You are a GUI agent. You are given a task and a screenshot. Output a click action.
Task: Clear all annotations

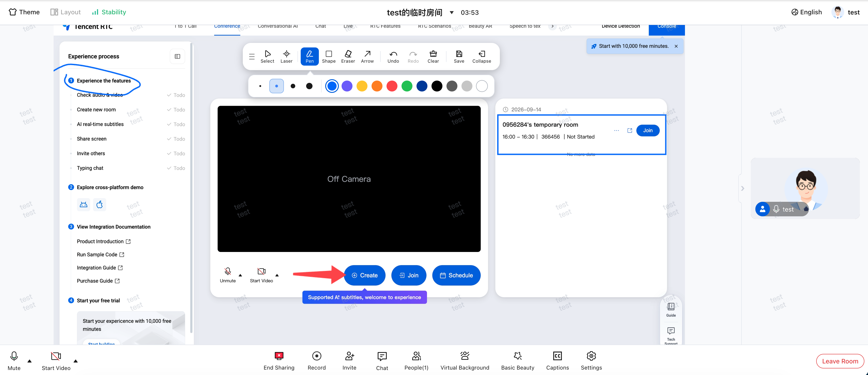point(433,56)
